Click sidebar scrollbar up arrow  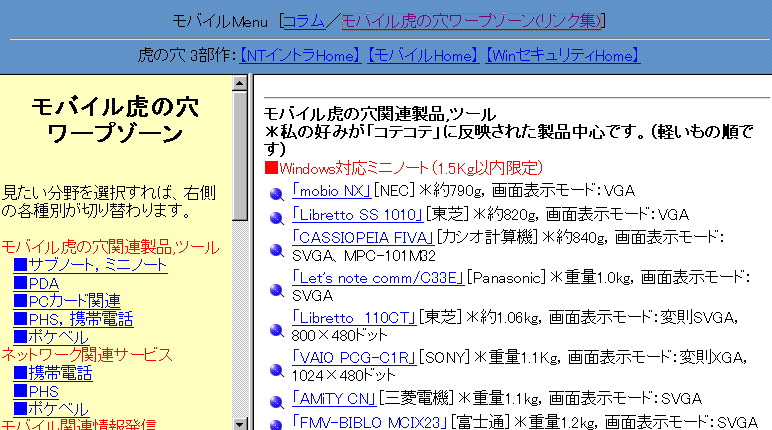[240, 83]
